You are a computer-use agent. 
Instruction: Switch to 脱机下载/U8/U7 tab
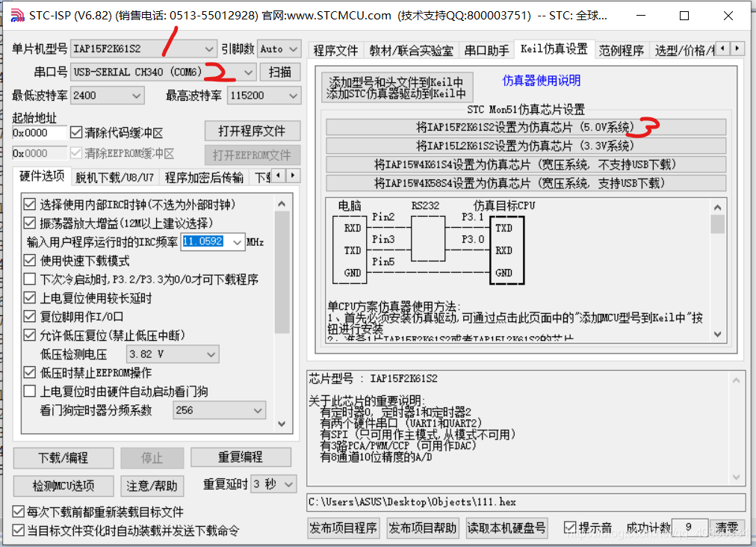click(x=115, y=178)
